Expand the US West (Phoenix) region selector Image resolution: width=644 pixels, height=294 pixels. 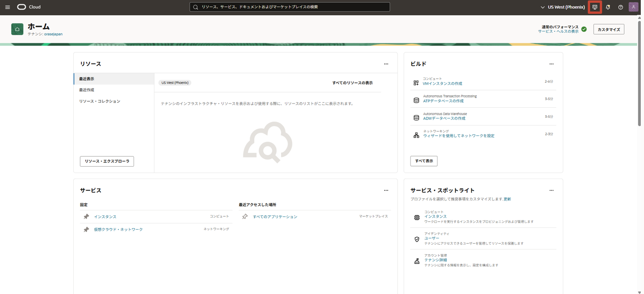562,7
